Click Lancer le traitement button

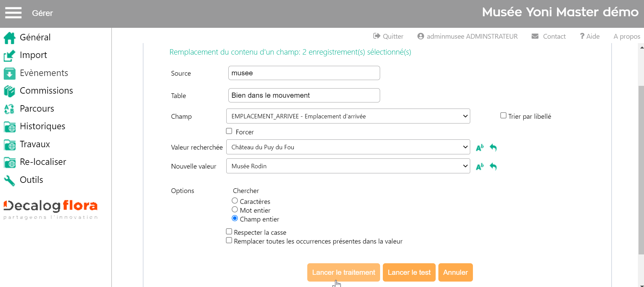point(344,272)
